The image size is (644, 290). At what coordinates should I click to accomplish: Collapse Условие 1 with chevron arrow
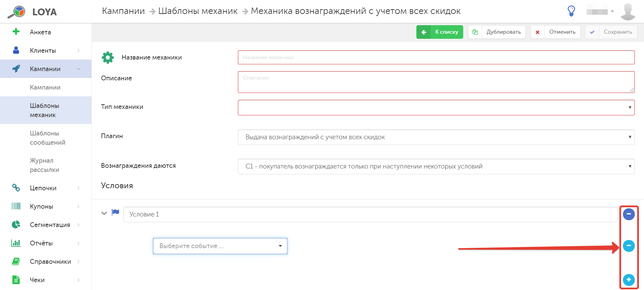[x=104, y=213]
